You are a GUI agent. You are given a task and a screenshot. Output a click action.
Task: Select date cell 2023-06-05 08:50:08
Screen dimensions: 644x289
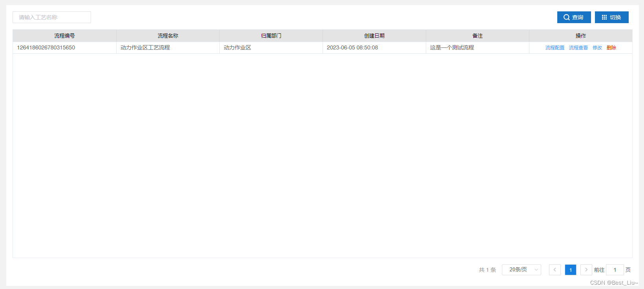[374, 47]
